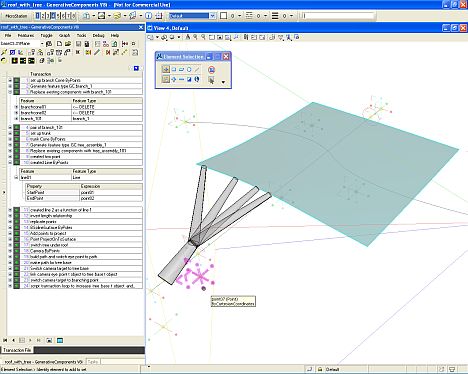Viewport: 468px width, 374px height.
Task: Select the Add mode arrow in Element Selection
Action: click(174, 79)
